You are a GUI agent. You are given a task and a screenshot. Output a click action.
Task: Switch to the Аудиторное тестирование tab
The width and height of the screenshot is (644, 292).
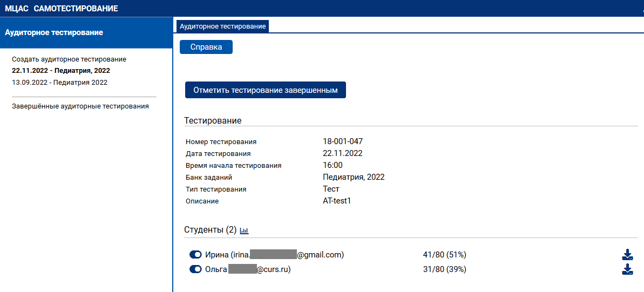223,26
